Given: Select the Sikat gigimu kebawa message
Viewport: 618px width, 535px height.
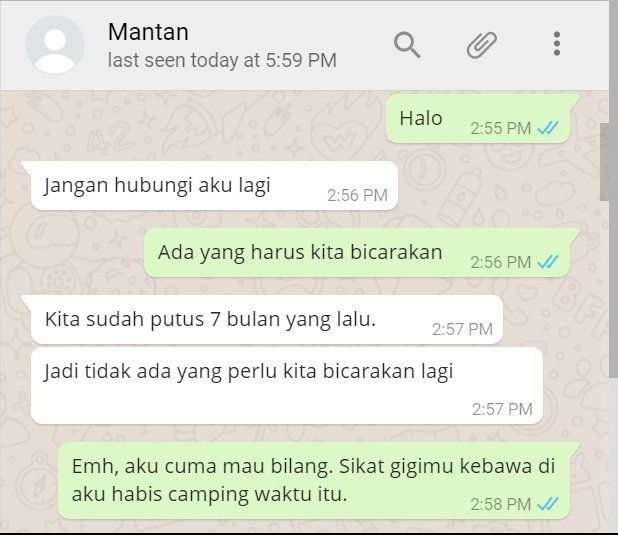Looking at the screenshot, I should (x=314, y=480).
